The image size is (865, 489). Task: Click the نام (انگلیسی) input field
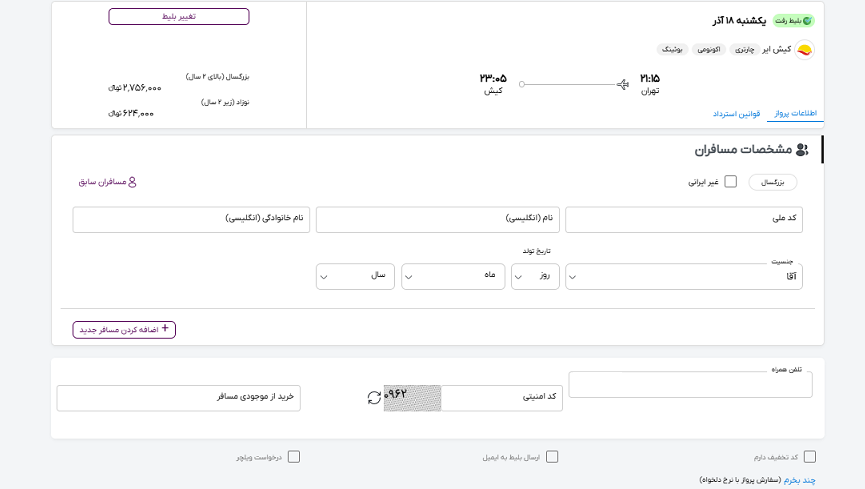[438, 220]
